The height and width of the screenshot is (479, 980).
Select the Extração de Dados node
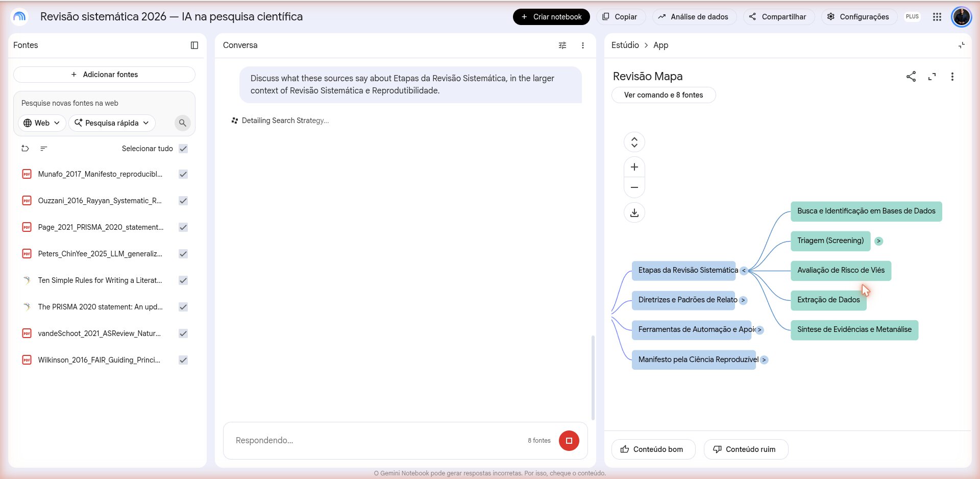tap(828, 300)
